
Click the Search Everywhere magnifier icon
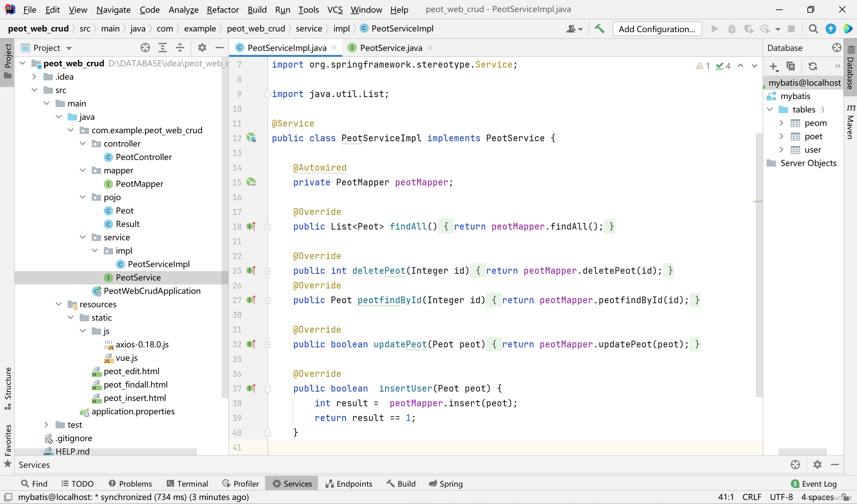pos(813,29)
